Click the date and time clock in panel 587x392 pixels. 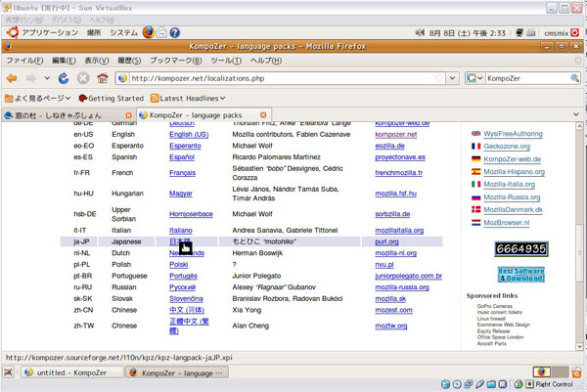click(x=468, y=33)
